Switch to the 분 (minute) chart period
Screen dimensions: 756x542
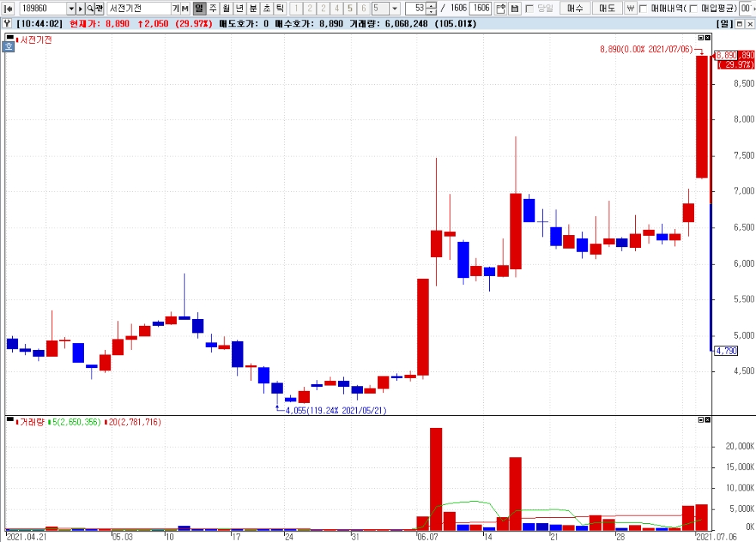(x=253, y=8)
